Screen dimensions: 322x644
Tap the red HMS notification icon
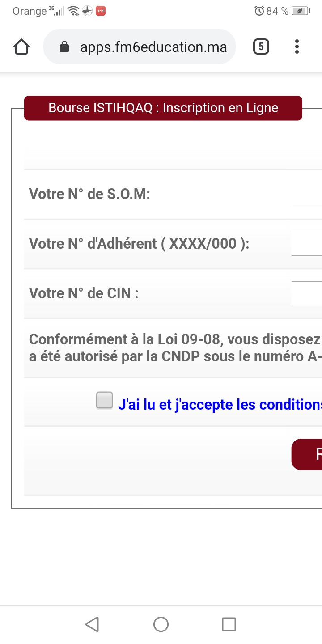pos(101,11)
